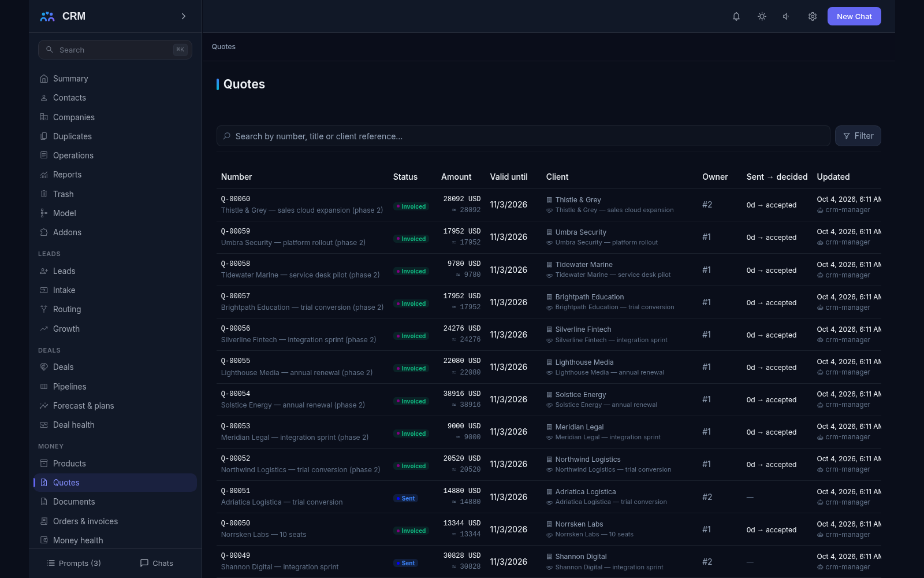Click the Growth trend icon
The image size is (924, 578).
point(44,329)
